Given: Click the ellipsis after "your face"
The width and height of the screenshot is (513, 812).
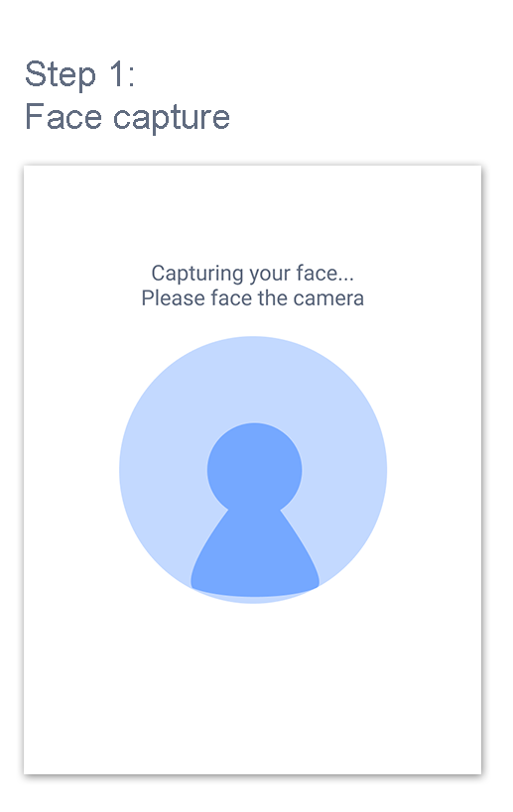Looking at the screenshot, I should [x=346, y=280].
